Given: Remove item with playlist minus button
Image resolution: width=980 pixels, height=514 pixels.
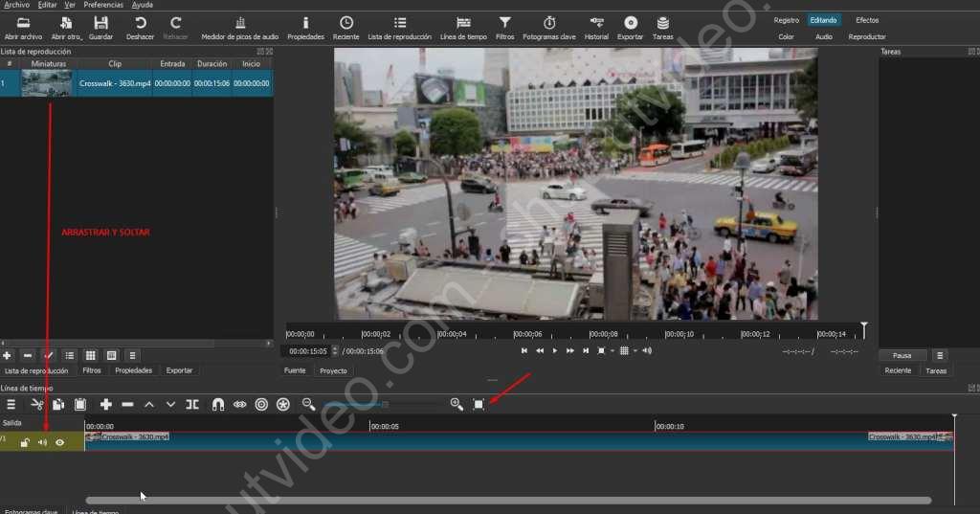Looking at the screenshot, I should (x=28, y=356).
